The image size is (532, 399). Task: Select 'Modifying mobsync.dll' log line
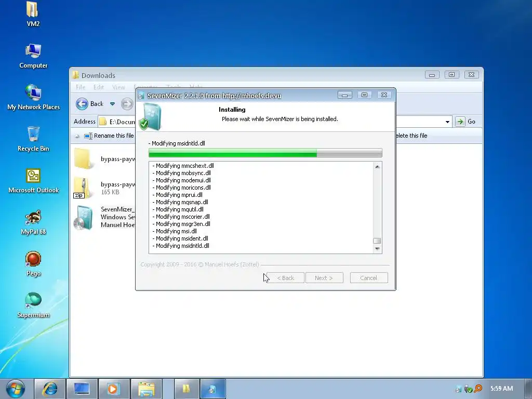(x=181, y=173)
